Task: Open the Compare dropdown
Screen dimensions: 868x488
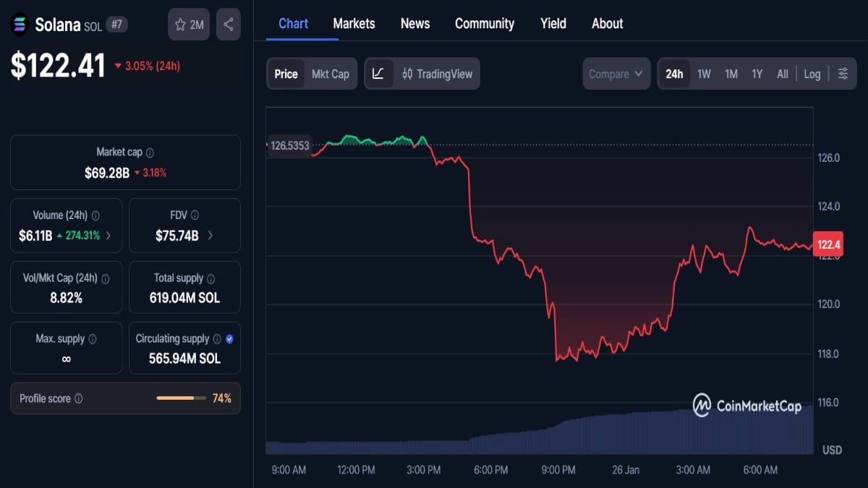Action: point(616,74)
